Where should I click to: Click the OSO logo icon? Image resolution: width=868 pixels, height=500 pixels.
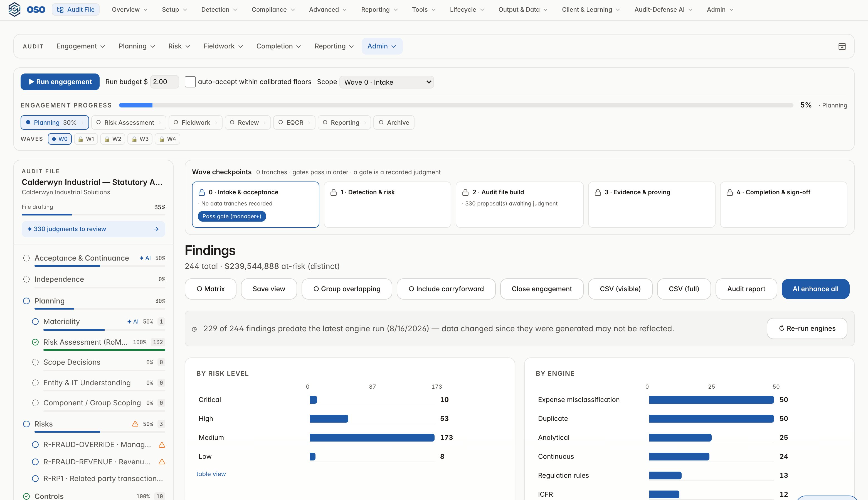[x=14, y=9]
